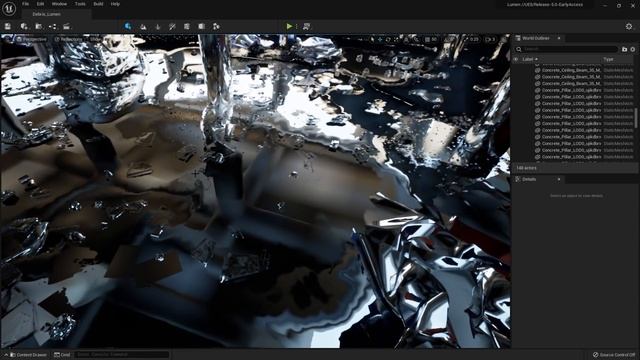This screenshot has height=360, width=640.
Task: Save the current level with the disk icon
Action: tap(8, 27)
